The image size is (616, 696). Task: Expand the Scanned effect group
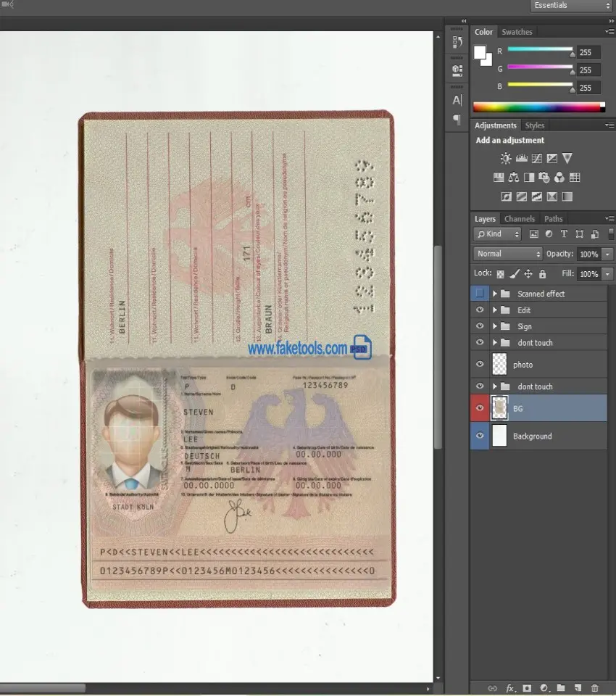click(495, 294)
